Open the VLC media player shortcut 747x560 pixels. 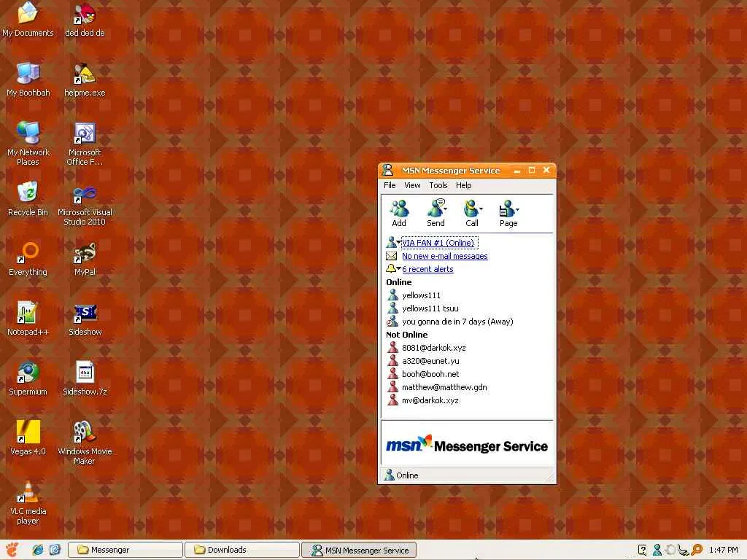[x=28, y=502]
